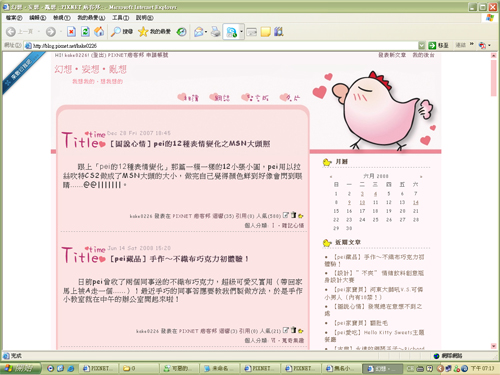This screenshot has width=500, height=375.
Task: Click the Research books toolbar icon
Action: (x=279, y=32)
